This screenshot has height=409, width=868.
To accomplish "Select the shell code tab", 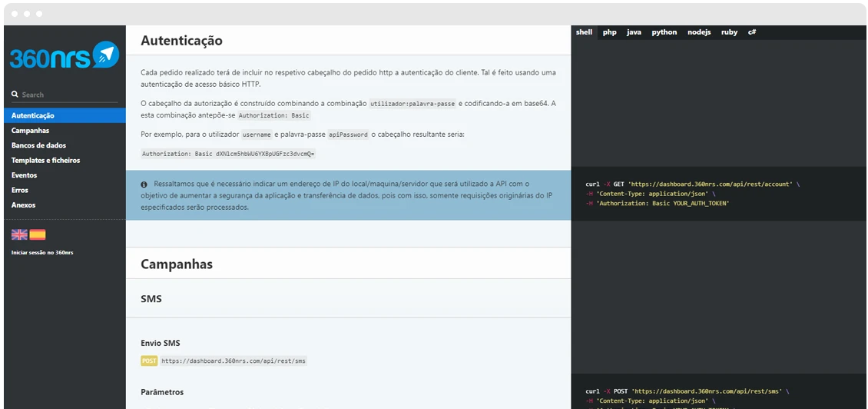I will [584, 32].
